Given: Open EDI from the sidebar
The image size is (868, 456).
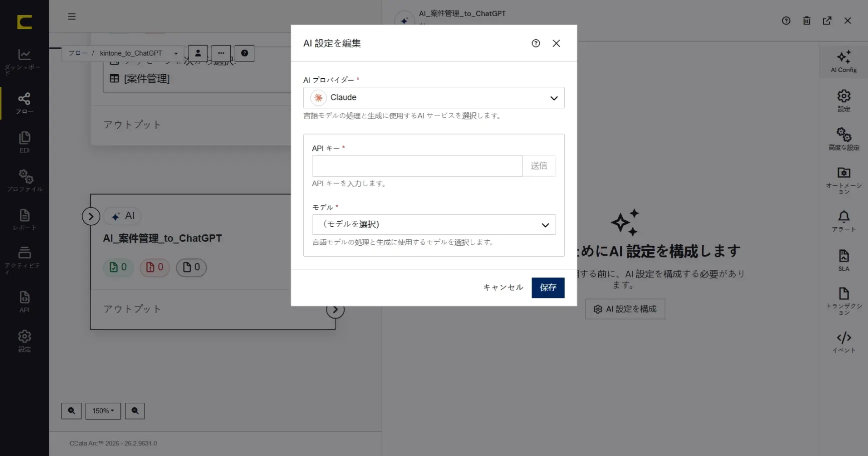Looking at the screenshot, I should pos(24,142).
